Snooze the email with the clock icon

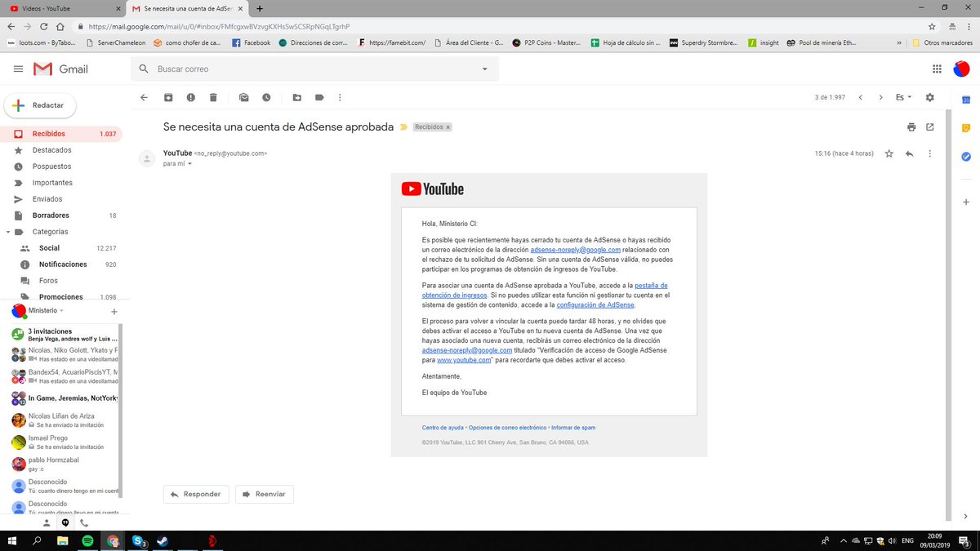pos(266,97)
